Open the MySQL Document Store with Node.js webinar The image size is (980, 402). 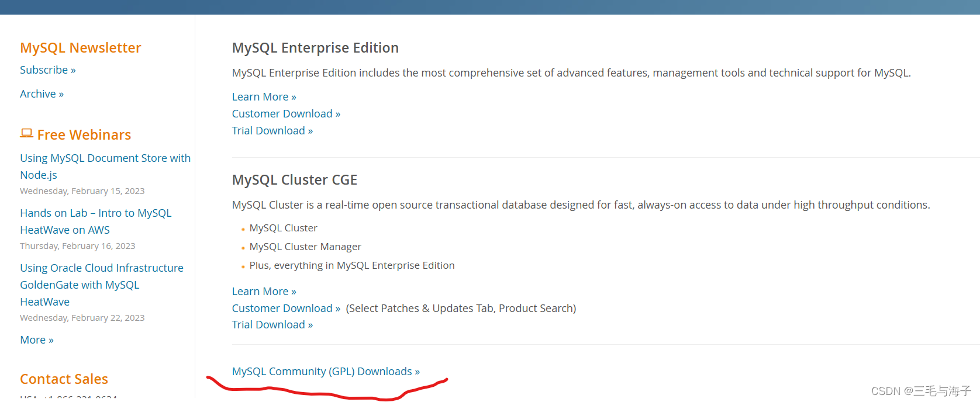click(105, 167)
